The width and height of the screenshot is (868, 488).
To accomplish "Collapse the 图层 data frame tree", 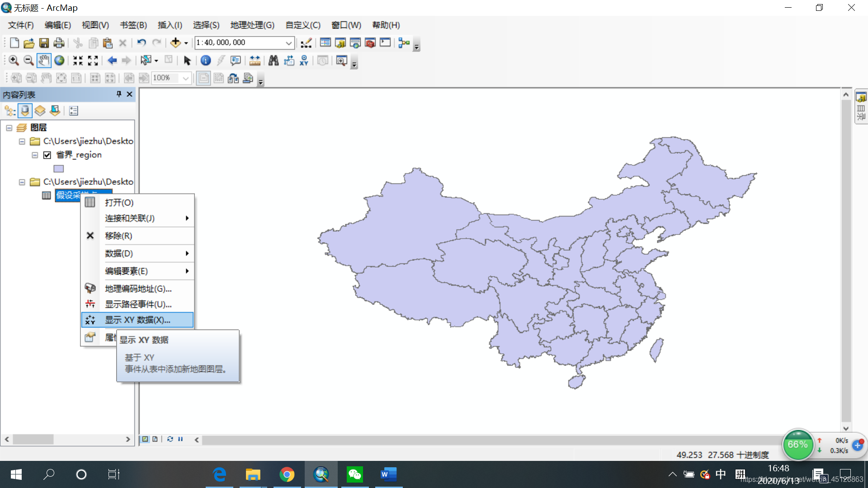I will 9,128.
